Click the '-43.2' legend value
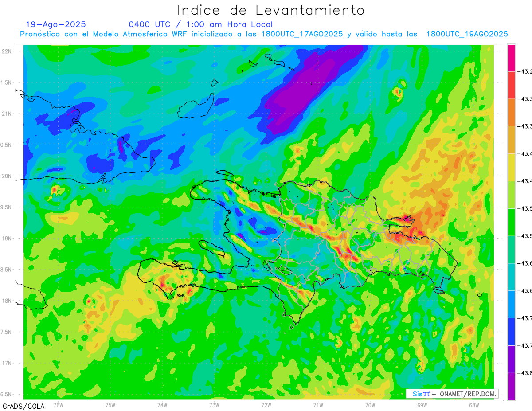 [x=525, y=71]
